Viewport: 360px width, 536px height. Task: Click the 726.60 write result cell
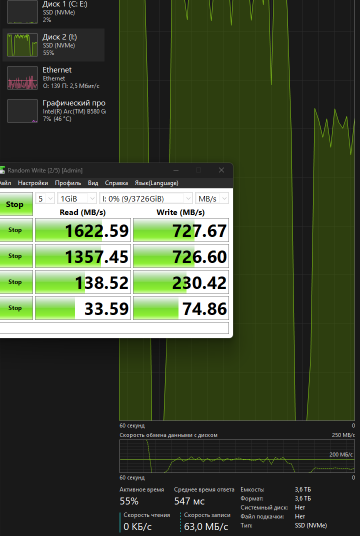[x=181, y=256]
